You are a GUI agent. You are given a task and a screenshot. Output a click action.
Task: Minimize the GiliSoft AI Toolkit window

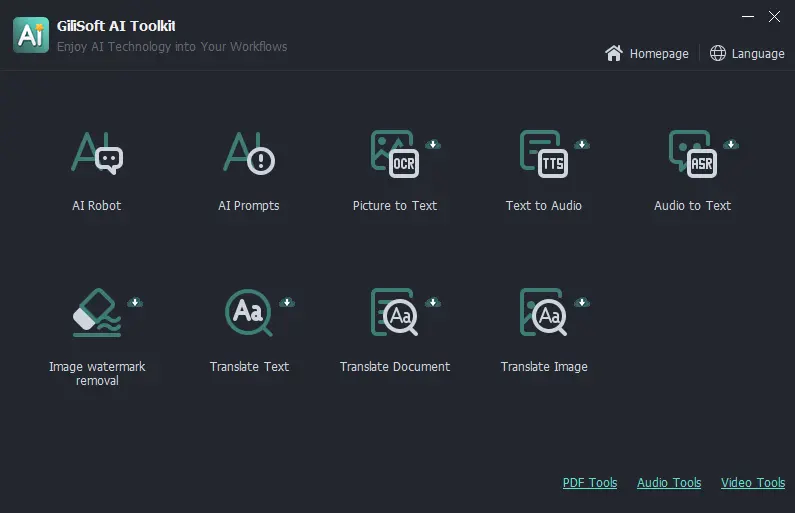pyautogui.click(x=748, y=17)
